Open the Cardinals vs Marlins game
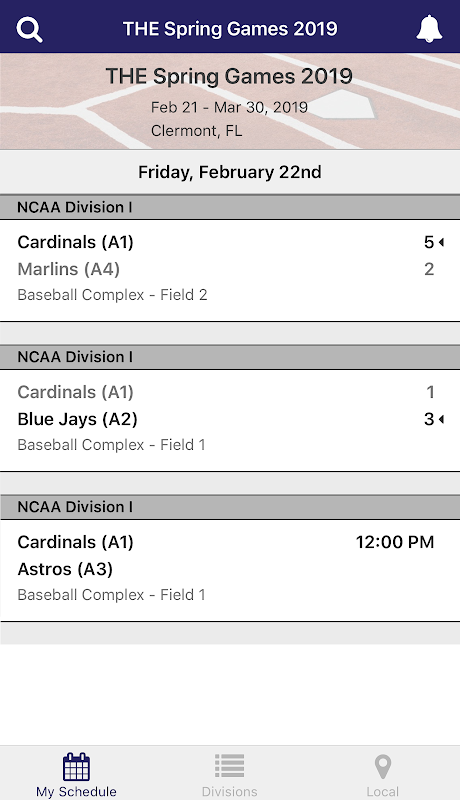Screen dimensions: 460x800 230,270
